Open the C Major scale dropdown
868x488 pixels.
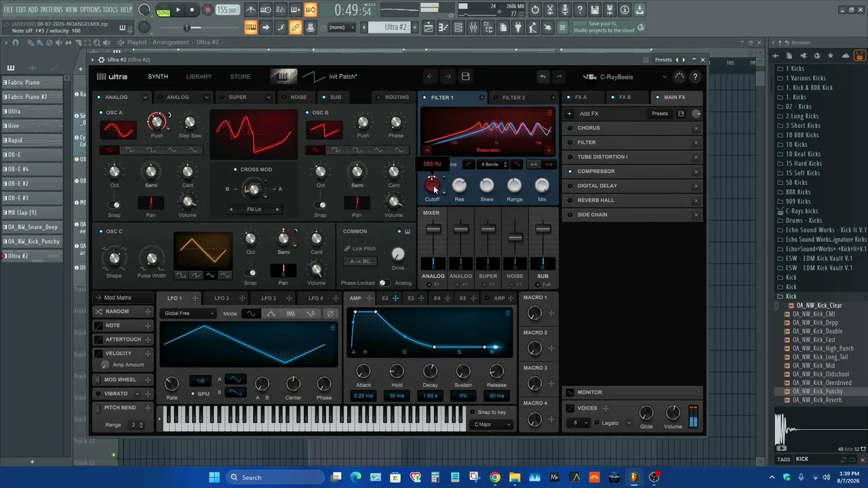(492, 424)
